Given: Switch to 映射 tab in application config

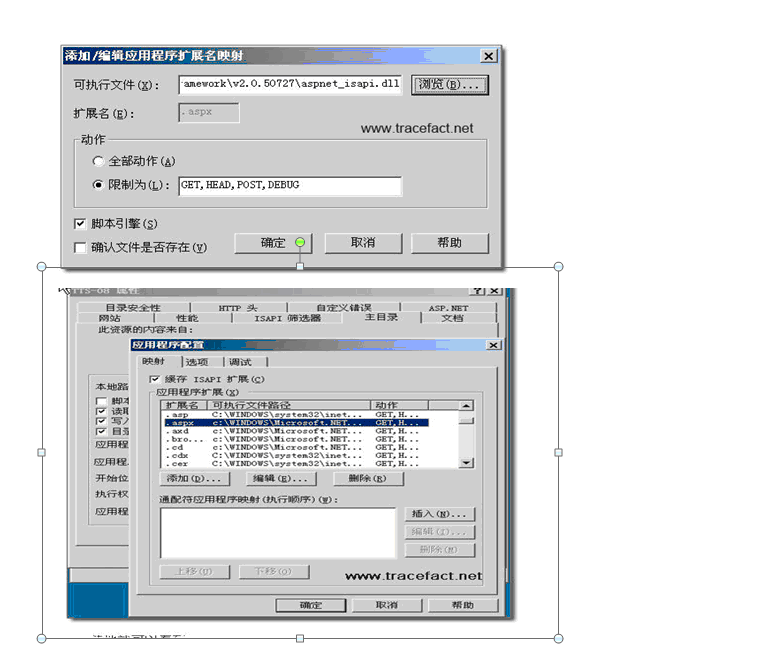Looking at the screenshot, I should click(153, 361).
